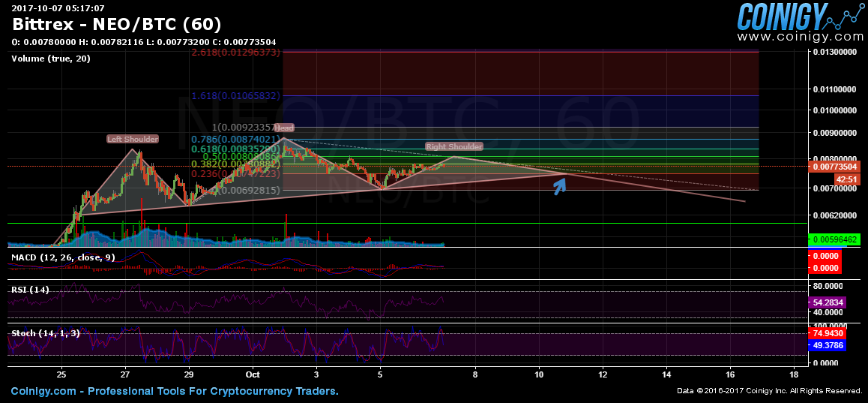Click the 0.786(0.00874021) Fibonacci level label

tap(236, 139)
